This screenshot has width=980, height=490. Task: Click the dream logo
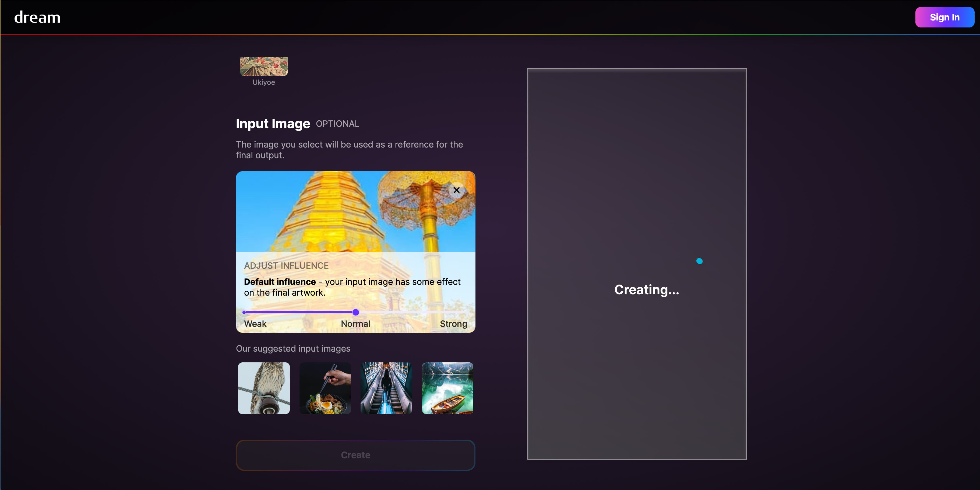tap(37, 17)
